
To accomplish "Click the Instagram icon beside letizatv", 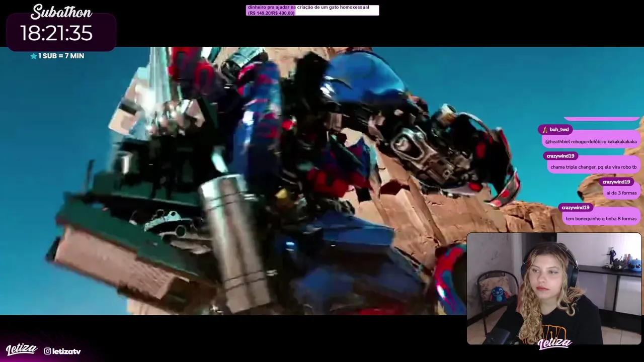I will [47, 351].
